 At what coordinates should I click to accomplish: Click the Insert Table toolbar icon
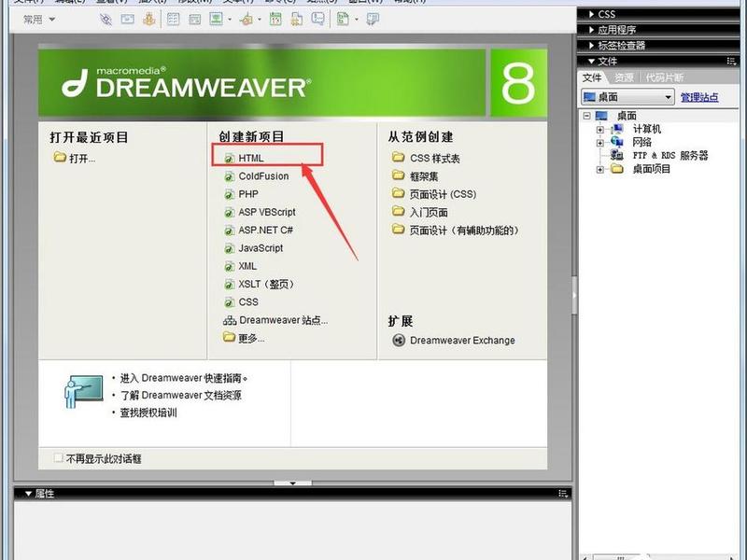pos(174,20)
